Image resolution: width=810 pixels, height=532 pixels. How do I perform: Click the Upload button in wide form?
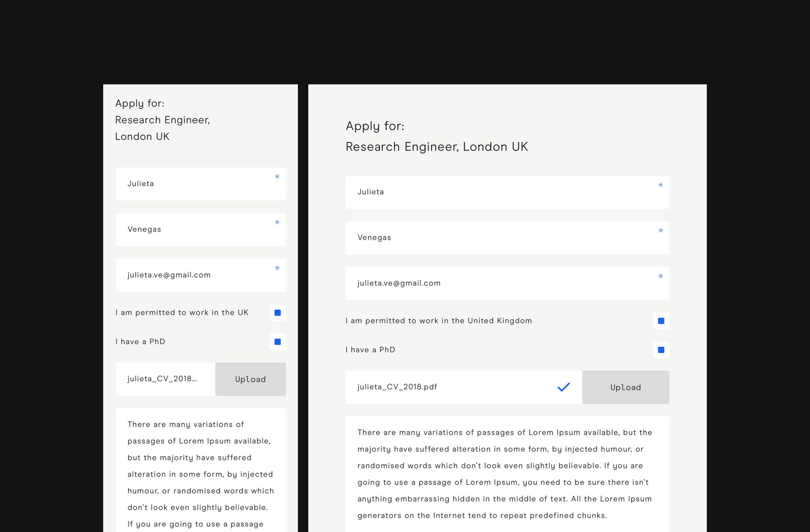click(626, 387)
